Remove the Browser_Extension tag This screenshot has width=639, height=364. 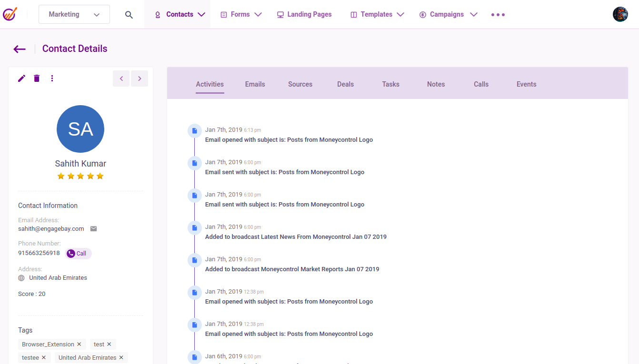click(80, 344)
